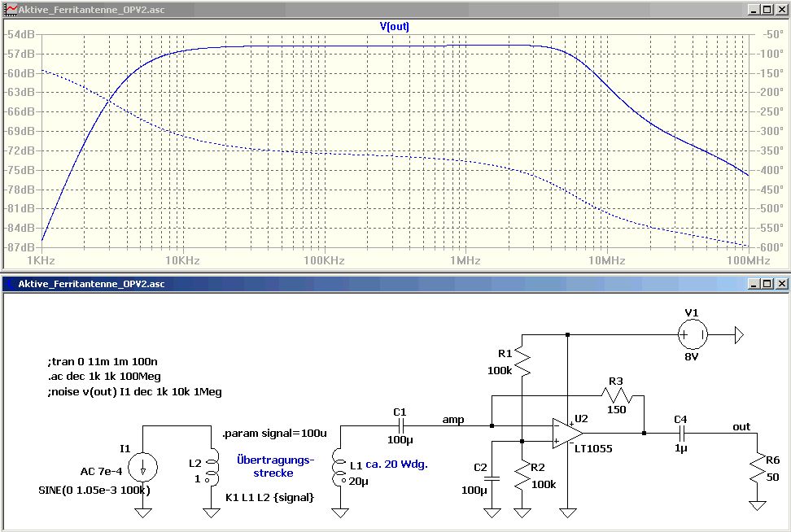The width and height of the screenshot is (791, 532).
Task: Click the -54dB magnitude axis label
Action: 20,34
